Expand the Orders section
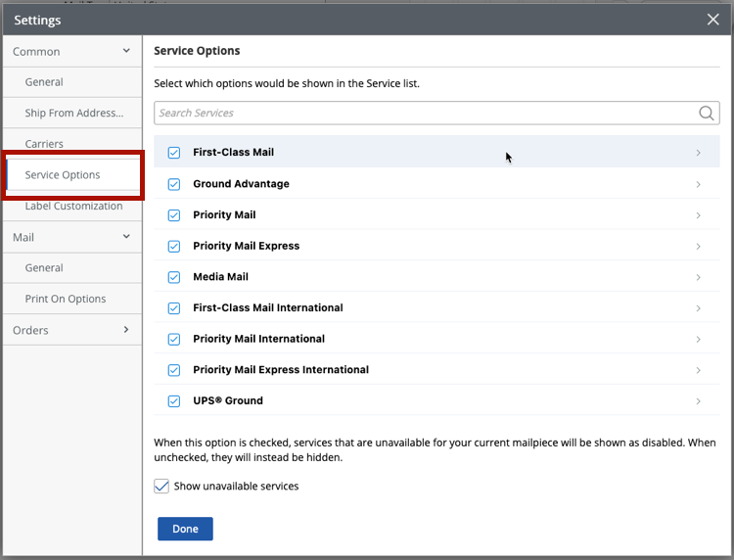The width and height of the screenshot is (734, 560). (126, 330)
